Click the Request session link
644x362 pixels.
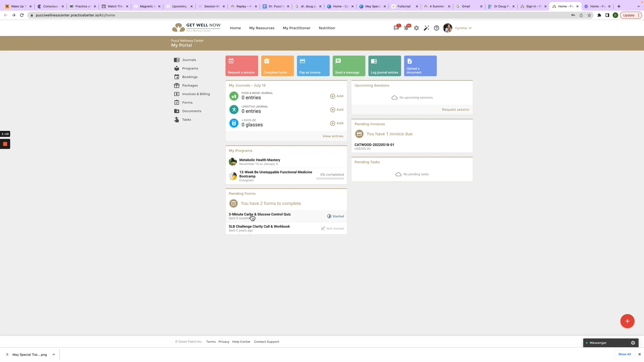(x=455, y=110)
